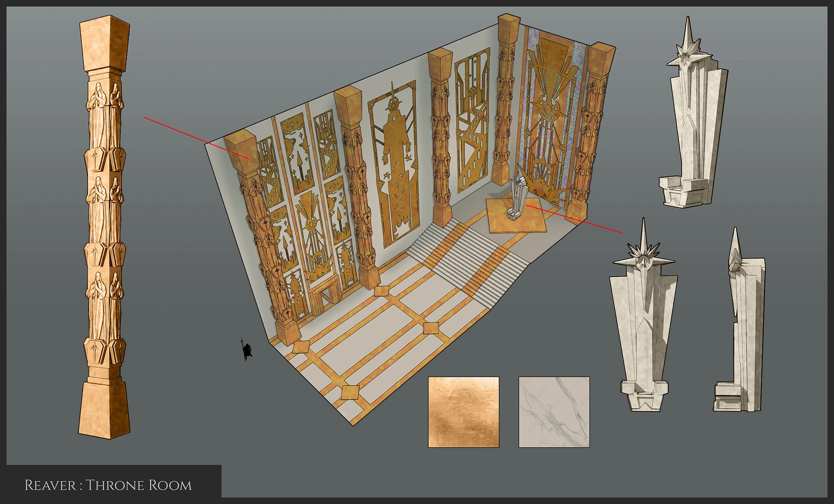Viewport: 834px width, 504px height.
Task: Click the small throne on golden dais
Action: pos(519,198)
